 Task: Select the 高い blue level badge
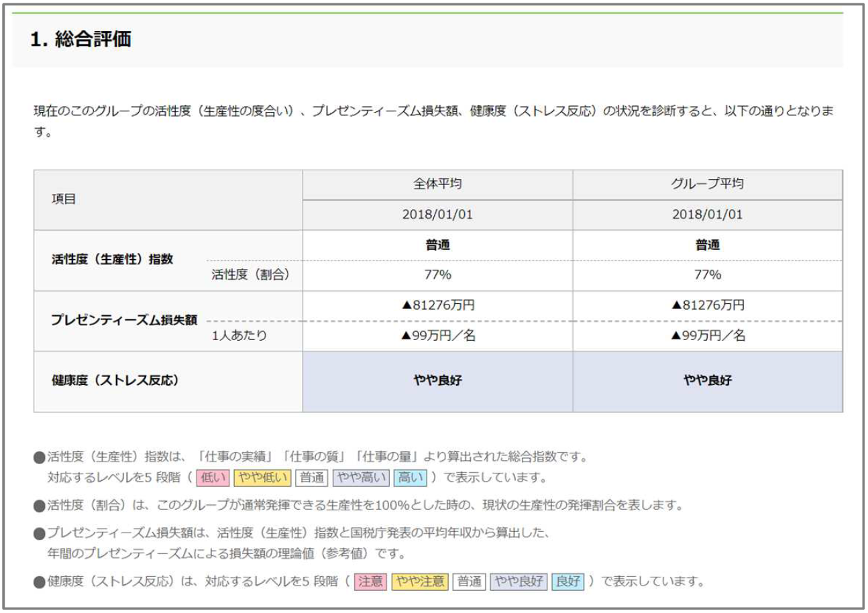[x=409, y=478]
